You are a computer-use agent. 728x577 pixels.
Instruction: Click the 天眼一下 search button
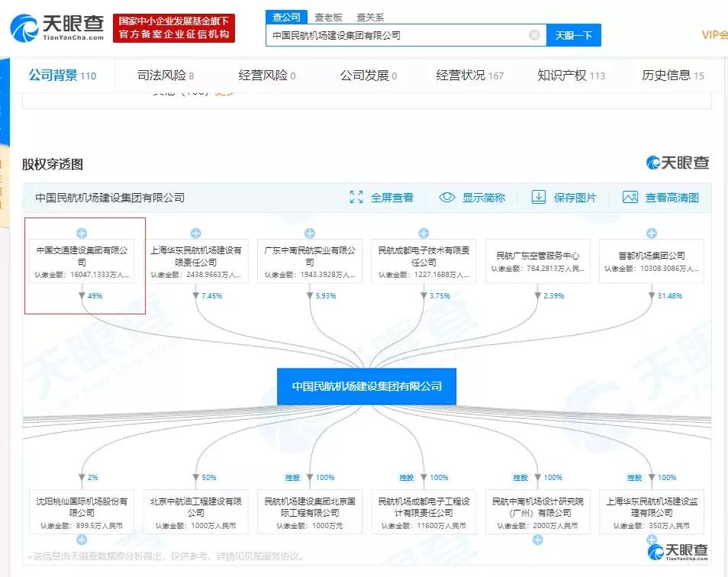point(572,34)
